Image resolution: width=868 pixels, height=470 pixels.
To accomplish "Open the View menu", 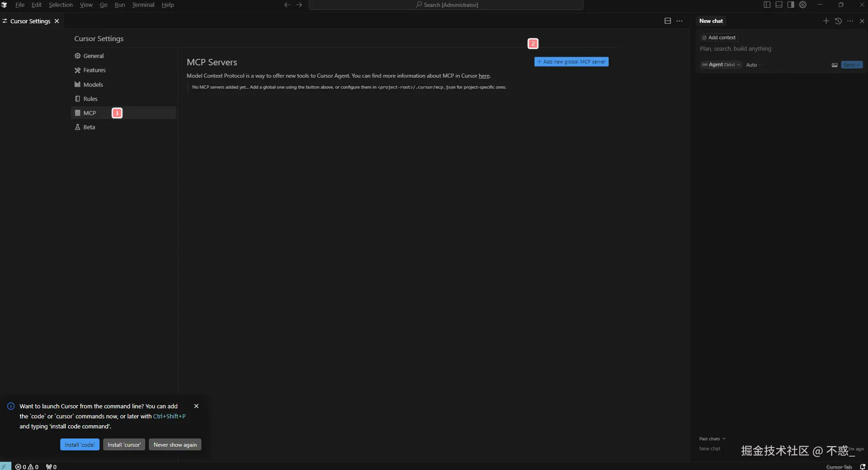I will click(86, 5).
